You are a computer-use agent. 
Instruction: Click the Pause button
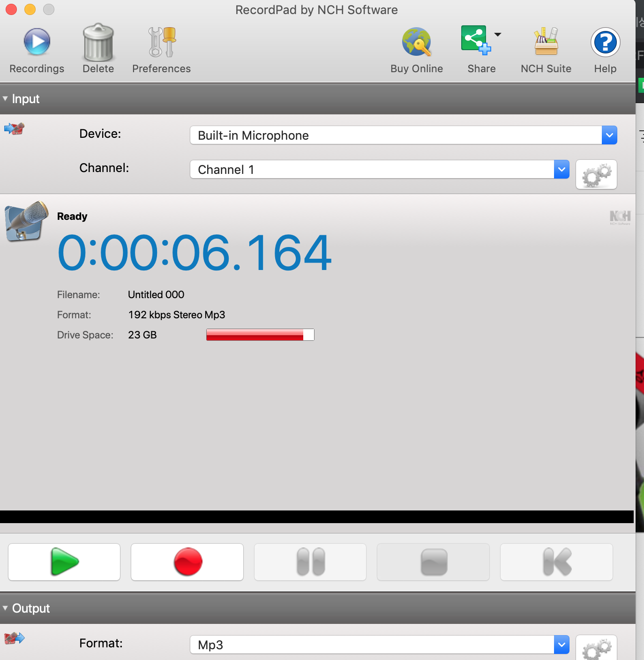pos(310,562)
